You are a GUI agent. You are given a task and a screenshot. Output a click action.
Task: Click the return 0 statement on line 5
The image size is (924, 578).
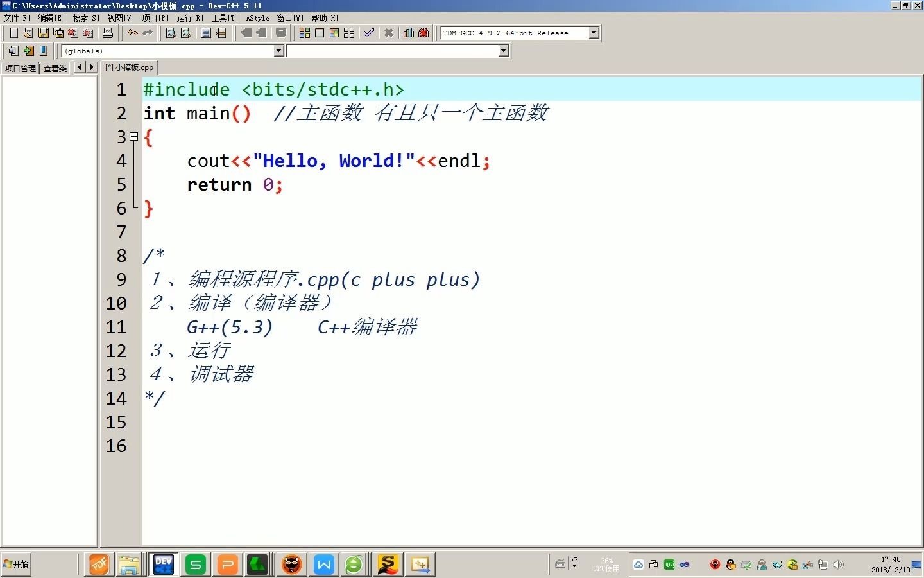(235, 184)
